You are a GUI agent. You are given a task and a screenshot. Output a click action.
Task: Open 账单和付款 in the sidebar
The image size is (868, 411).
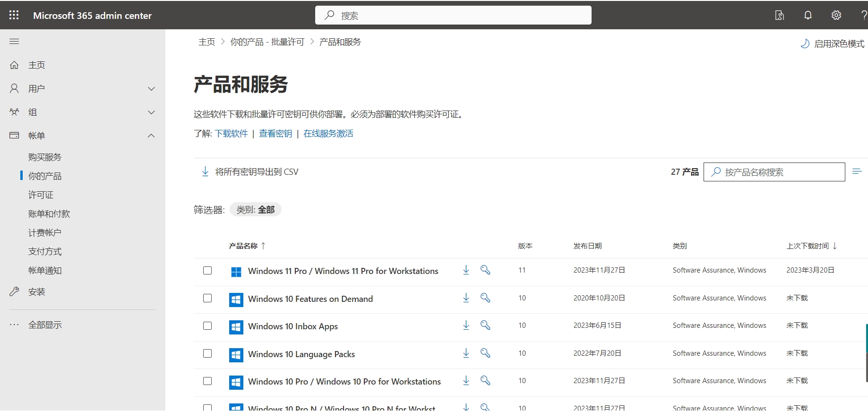point(49,214)
